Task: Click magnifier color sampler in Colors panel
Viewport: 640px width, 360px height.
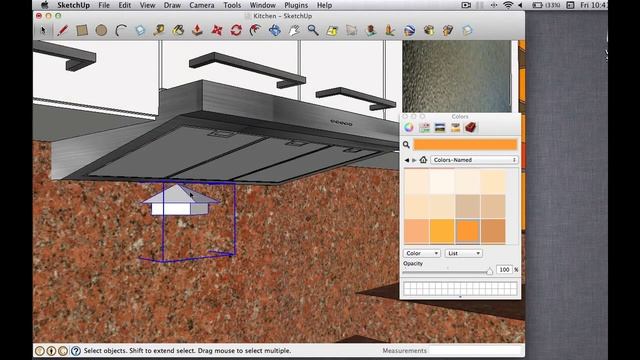Action: coord(406,144)
